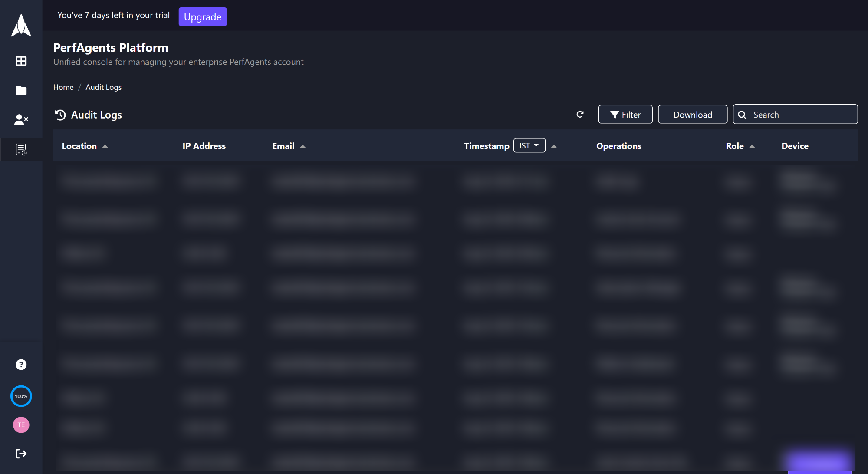Select the audit logs sidebar icon
The height and width of the screenshot is (474, 868).
[x=21, y=149]
